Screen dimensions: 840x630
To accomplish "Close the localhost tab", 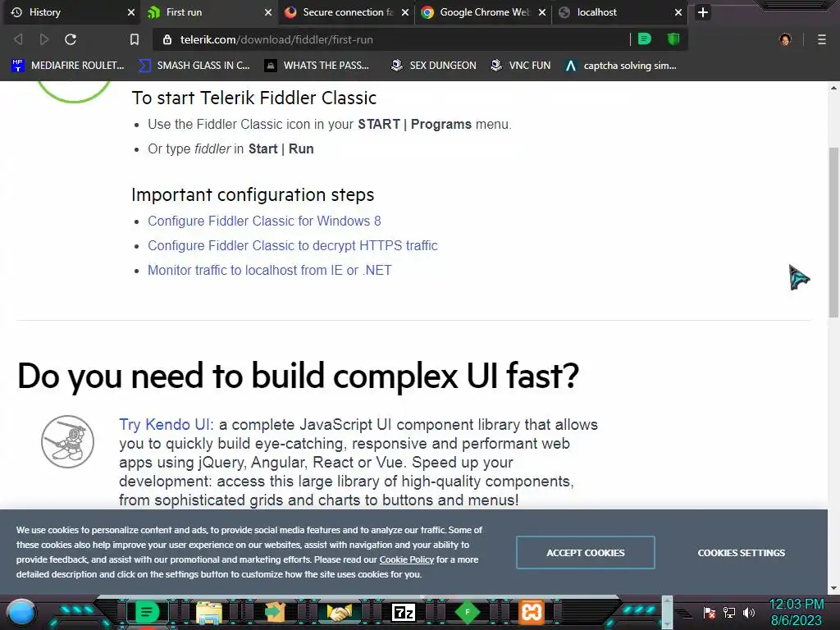I will pyautogui.click(x=678, y=12).
